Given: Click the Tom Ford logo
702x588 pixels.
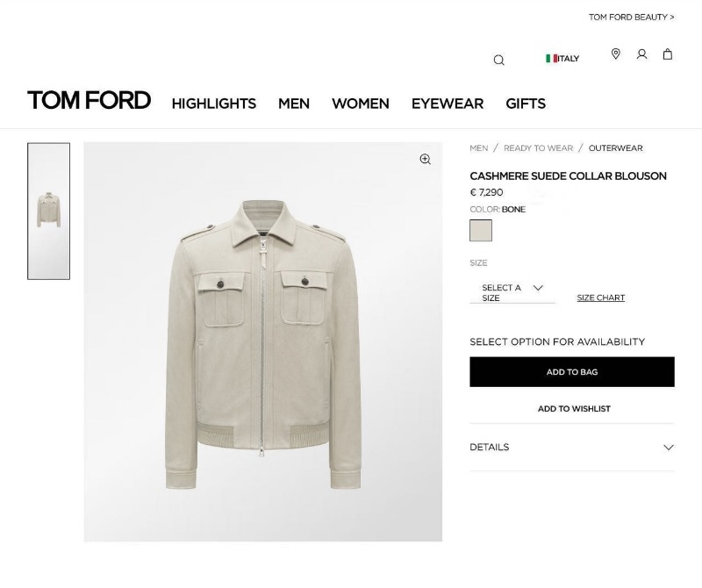Looking at the screenshot, I should click(89, 101).
